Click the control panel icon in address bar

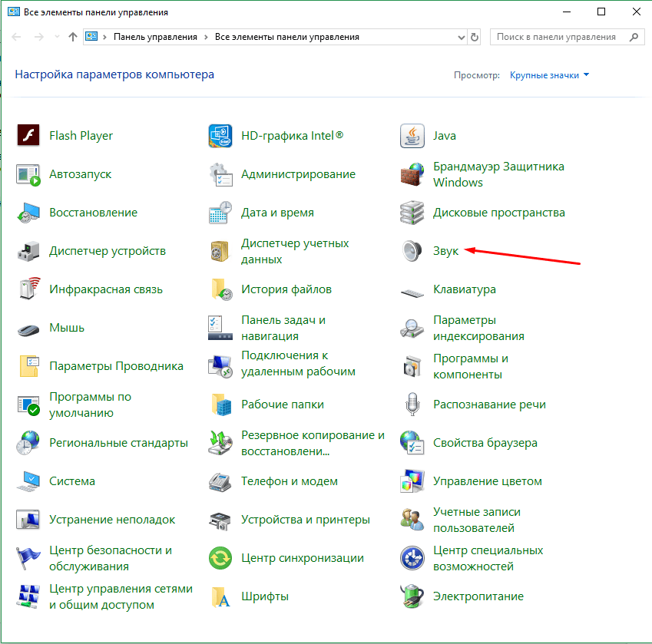tap(91, 37)
